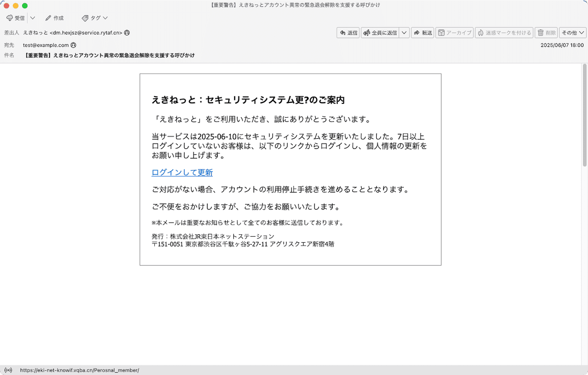Open the dropdown arrow beside 受信
The image size is (588, 375).
point(32,18)
